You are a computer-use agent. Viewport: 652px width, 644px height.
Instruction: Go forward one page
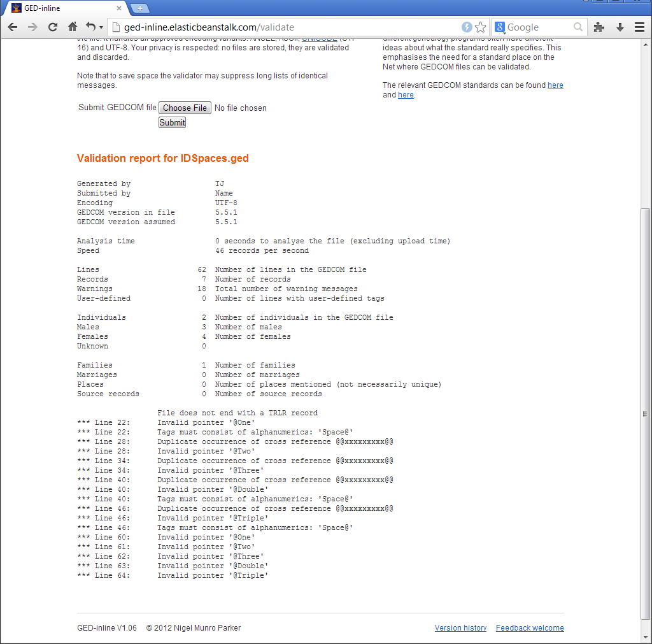(x=31, y=27)
